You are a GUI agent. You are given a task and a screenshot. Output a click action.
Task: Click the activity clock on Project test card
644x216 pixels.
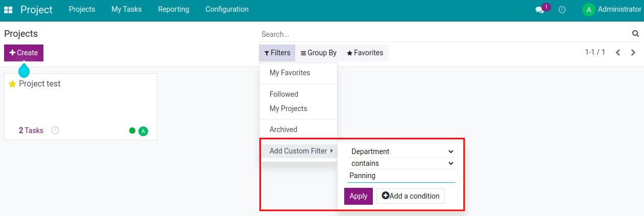click(55, 130)
